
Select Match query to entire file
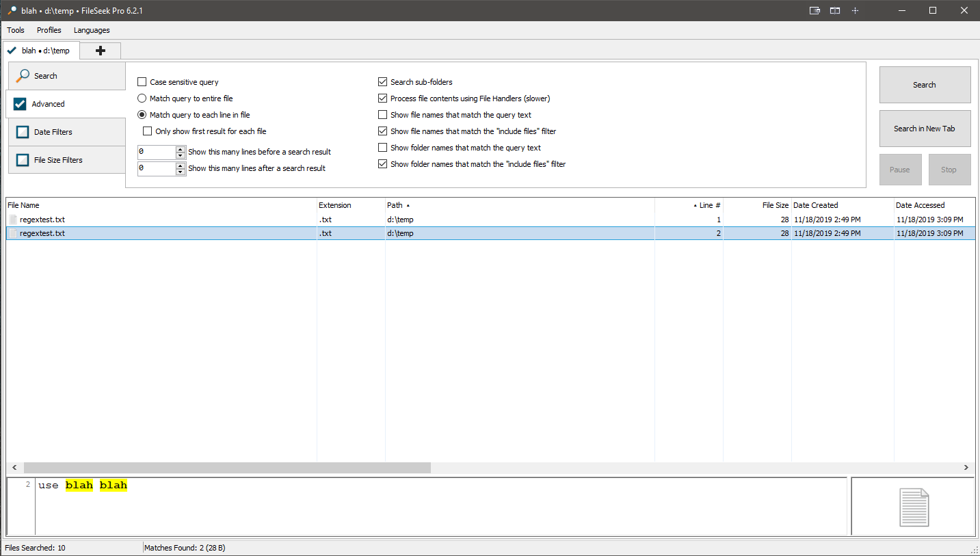click(x=142, y=98)
